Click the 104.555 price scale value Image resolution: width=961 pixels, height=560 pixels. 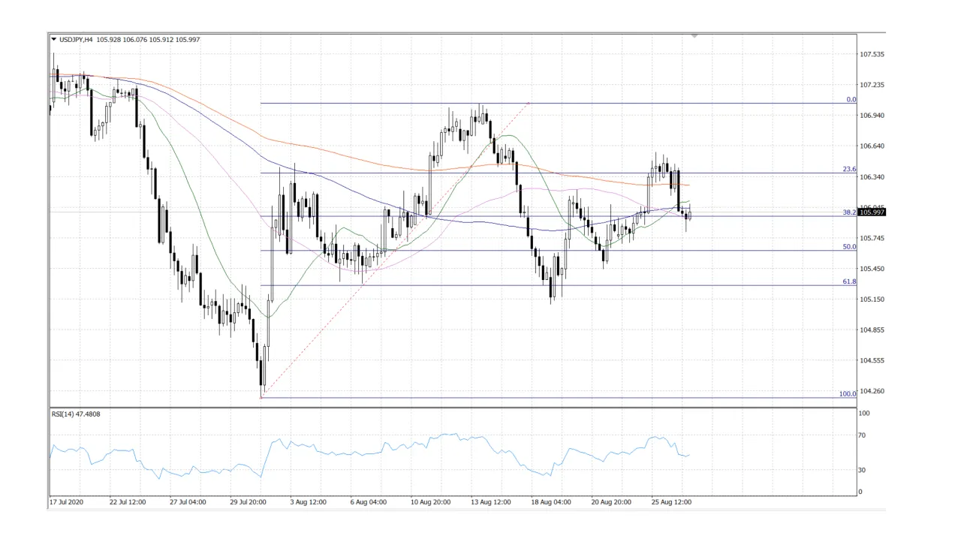click(x=872, y=361)
